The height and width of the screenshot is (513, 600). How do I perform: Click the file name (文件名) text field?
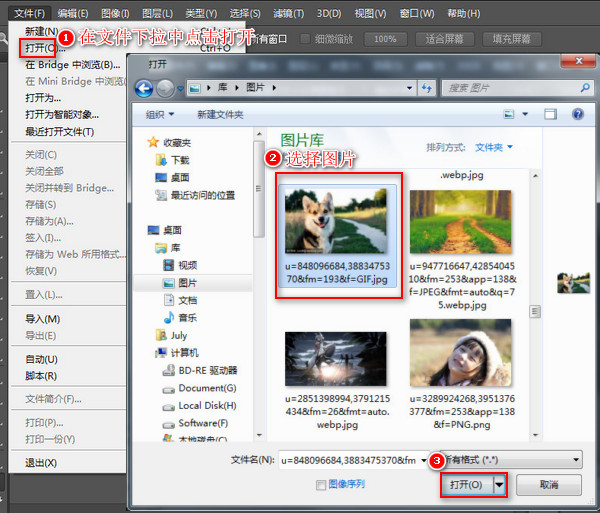pyautogui.click(x=349, y=460)
